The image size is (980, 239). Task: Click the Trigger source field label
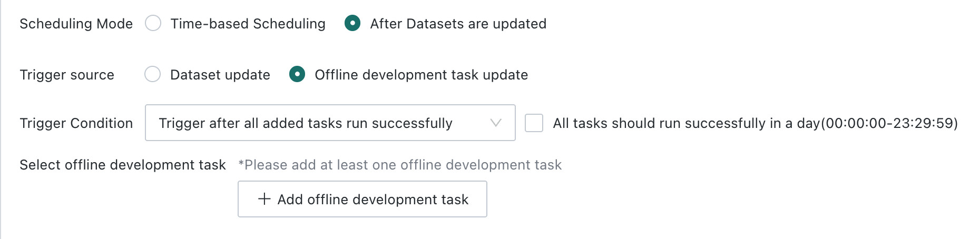pos(67,75)
